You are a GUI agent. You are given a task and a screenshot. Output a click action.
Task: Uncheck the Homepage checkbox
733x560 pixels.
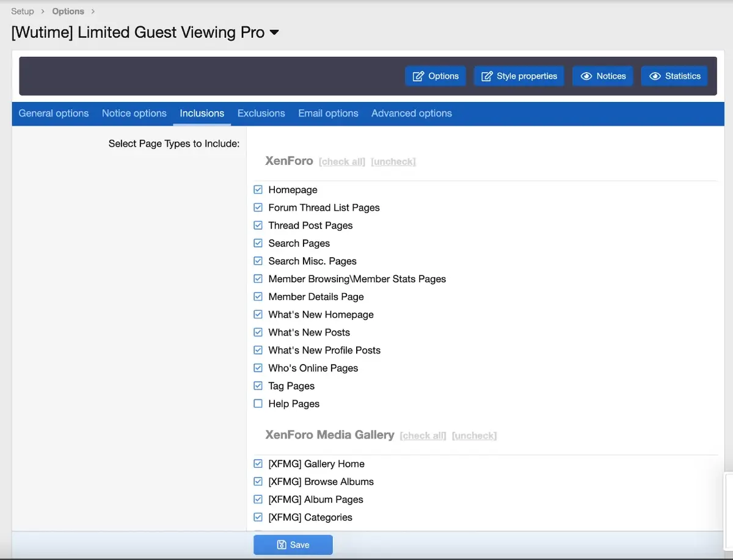258,190
